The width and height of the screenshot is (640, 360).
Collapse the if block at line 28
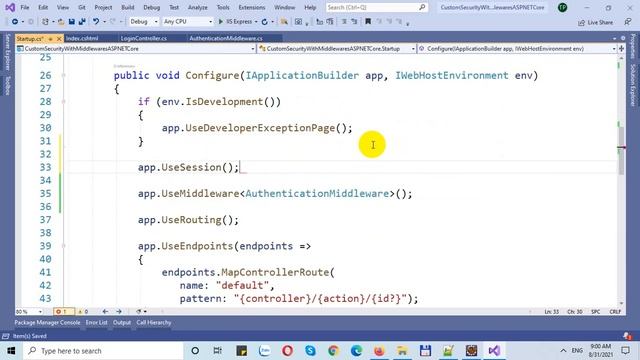tap(64, 102)
